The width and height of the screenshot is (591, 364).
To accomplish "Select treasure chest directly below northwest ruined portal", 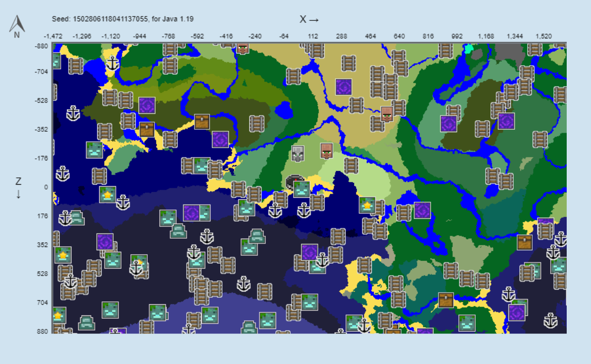I will coord(147,129).
